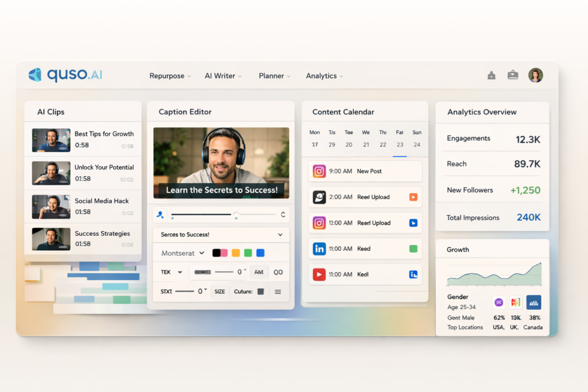
Task: Pick the green color swatch in the Caption Editor
Action: (x=248, y=253)
